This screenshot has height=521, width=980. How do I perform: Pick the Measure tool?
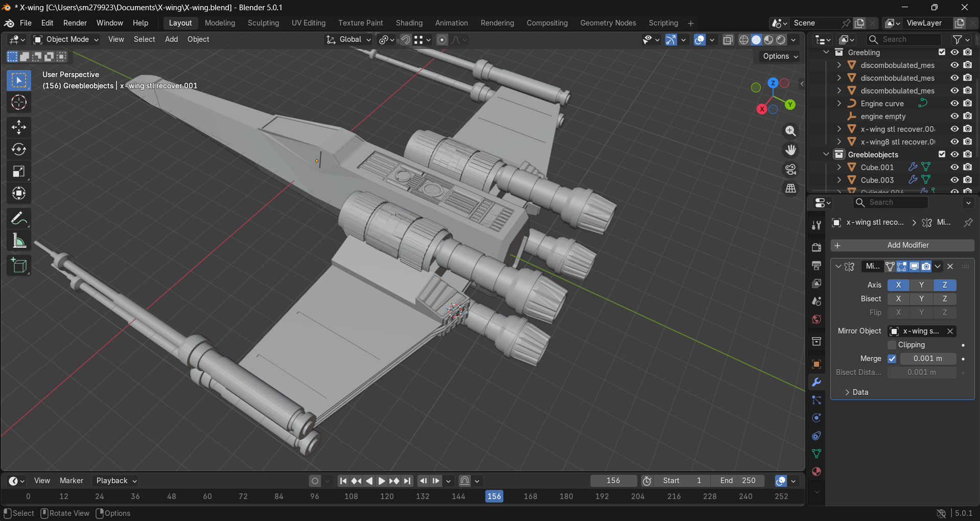pos(19,241)
